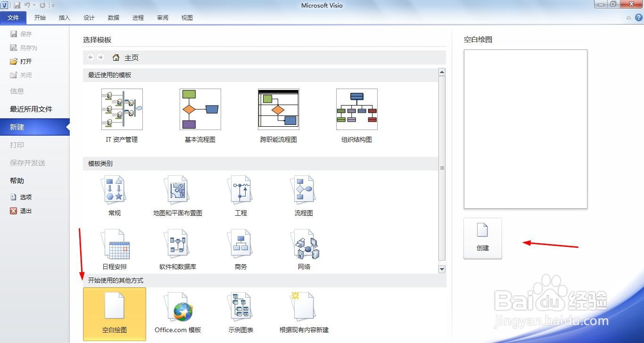Open the Undo history dropdown arrow
The height and width of the screenshot is (343, 644).
[34, 5]
